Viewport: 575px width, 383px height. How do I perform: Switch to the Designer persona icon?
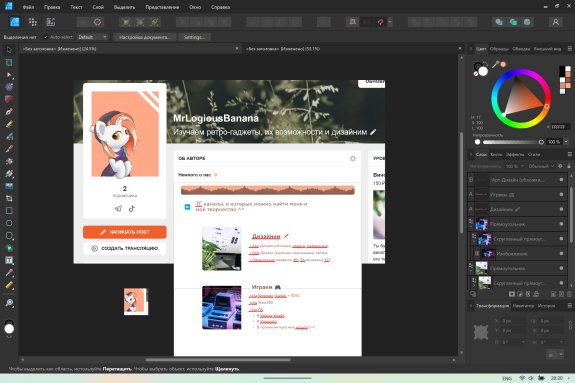[14, 22]
